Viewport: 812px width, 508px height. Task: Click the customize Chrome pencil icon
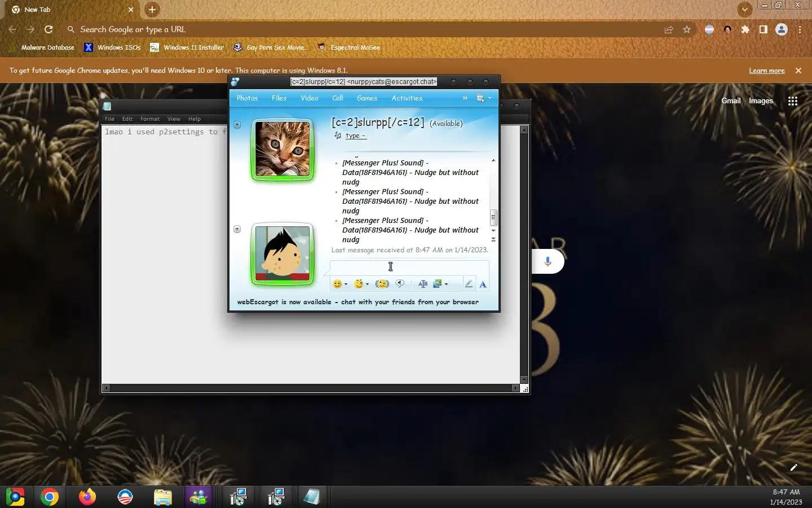coord(794,467)
